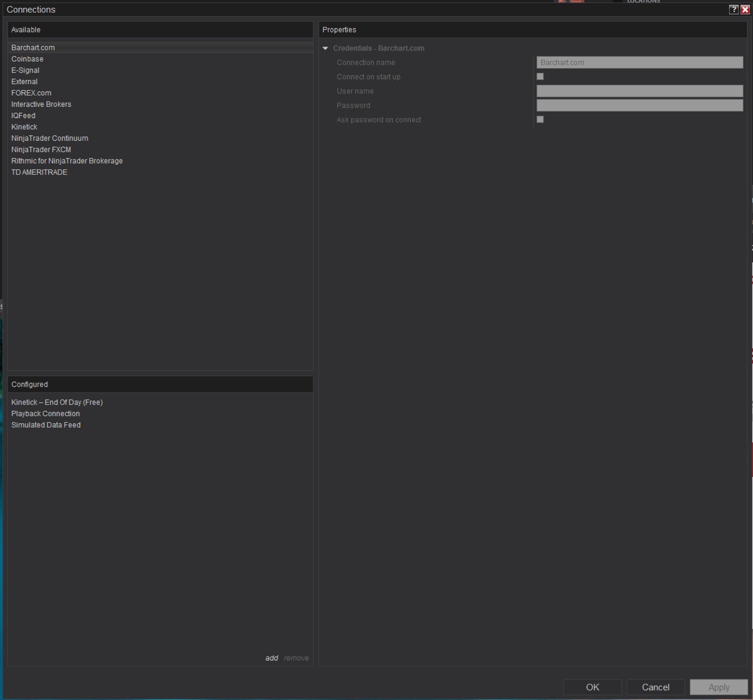
Task: Tick the Ask password on connect checkbox
Action: tap(540, 120)
